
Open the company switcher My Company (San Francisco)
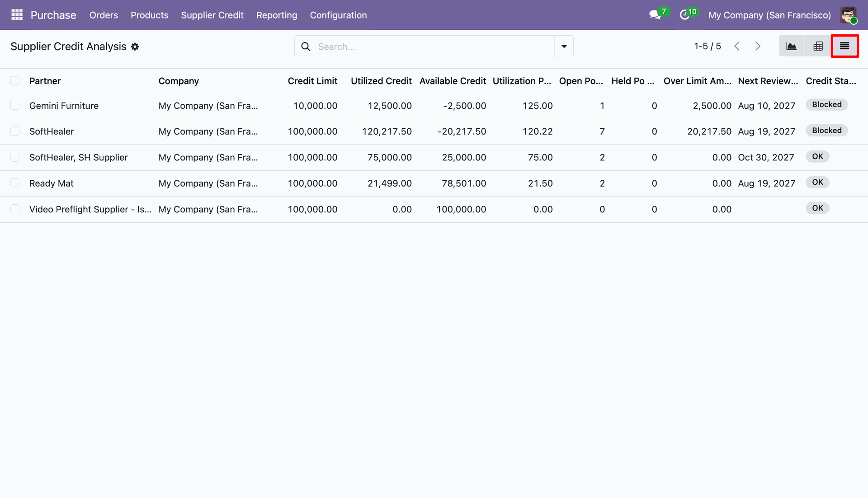pos(769,15)
